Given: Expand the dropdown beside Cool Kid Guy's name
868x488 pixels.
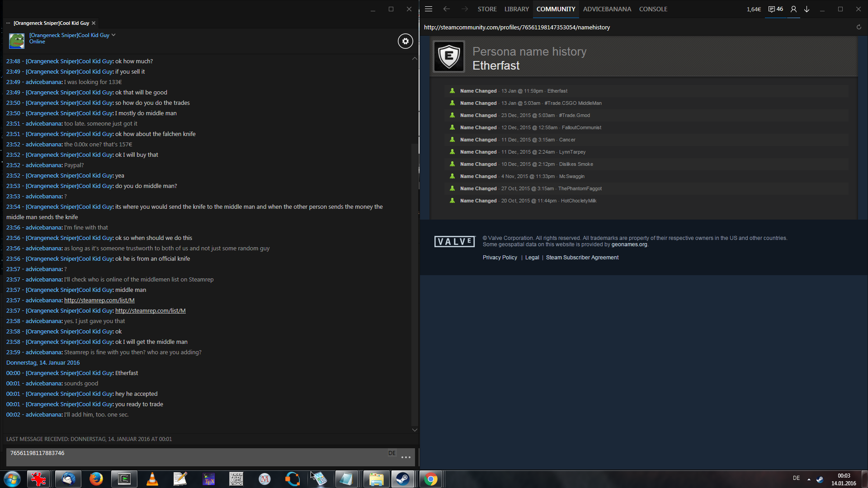Looking at the screenshot, I should [x=113, y=35].
